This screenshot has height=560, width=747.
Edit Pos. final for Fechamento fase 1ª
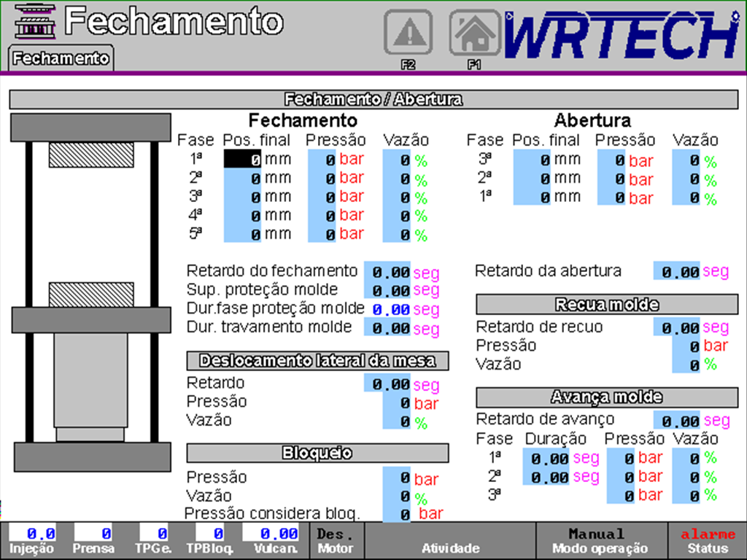tap(241, 158)
